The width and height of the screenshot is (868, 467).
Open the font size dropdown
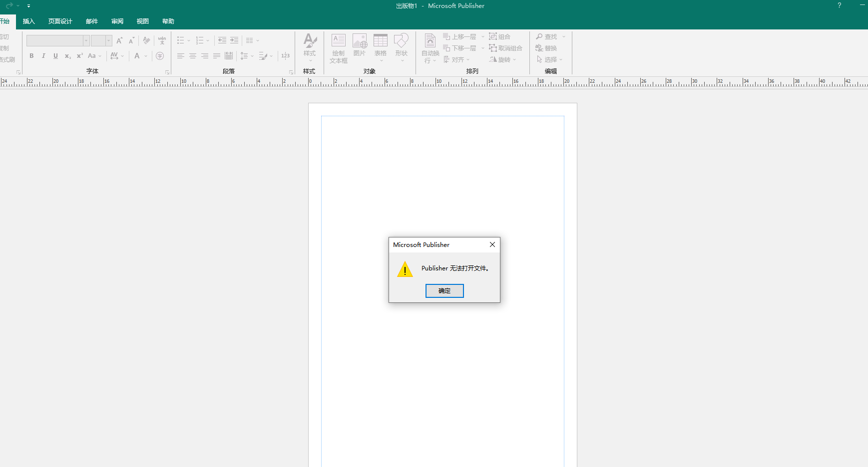click(x=108, y=41)
